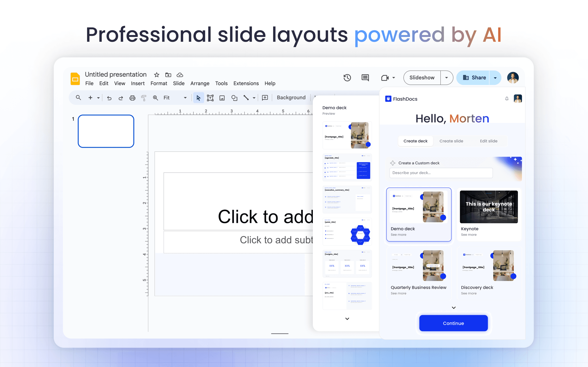Screen dimensions: 588x367
Task: Open the Extensions menu
Action: point(246,83)
